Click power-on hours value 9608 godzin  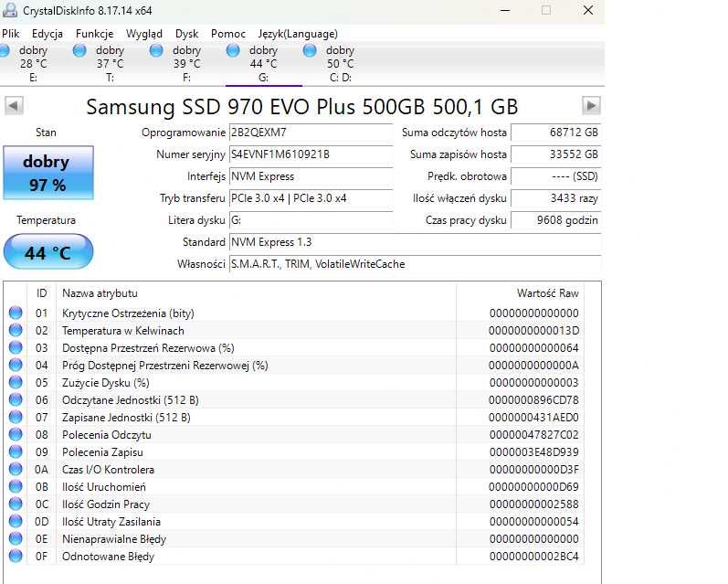pyautogui.click(x=555, y=219)
